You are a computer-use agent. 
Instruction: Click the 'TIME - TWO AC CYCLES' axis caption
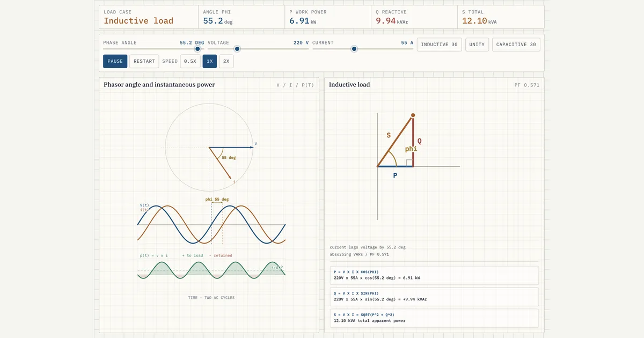[211, 298]
